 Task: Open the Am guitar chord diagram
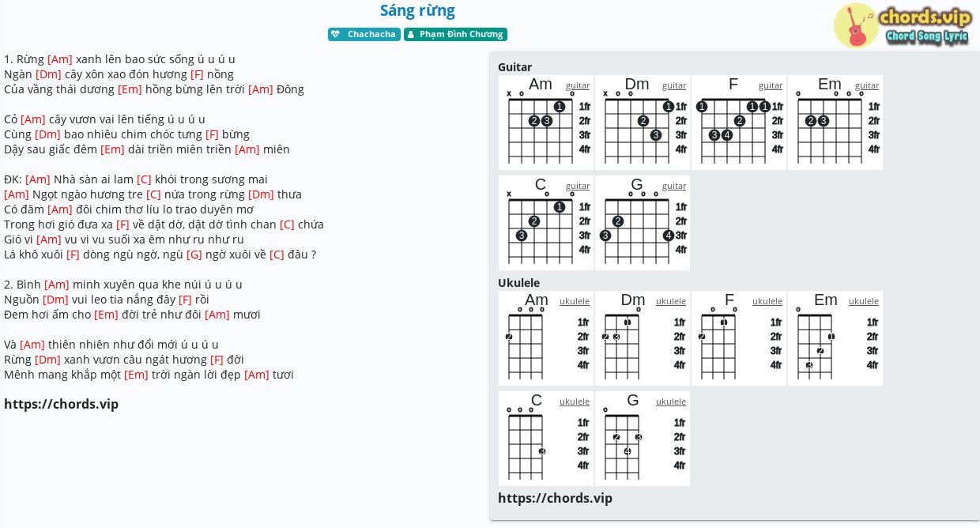coord(546,123)
